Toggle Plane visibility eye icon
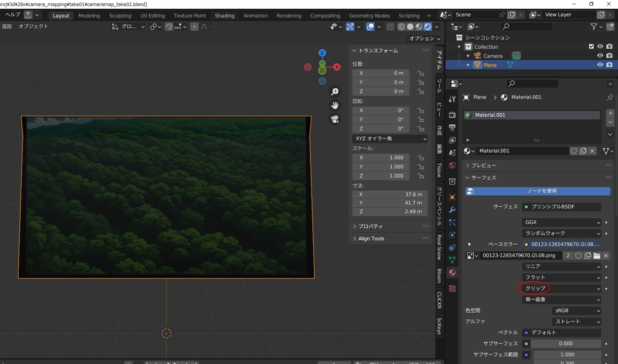This screenshot has height=364, width=618. 600,65
